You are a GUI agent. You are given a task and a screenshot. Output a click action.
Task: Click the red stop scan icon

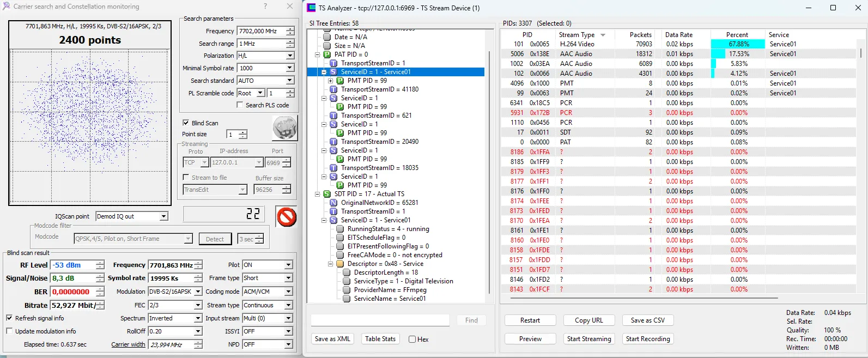[287, 217]
